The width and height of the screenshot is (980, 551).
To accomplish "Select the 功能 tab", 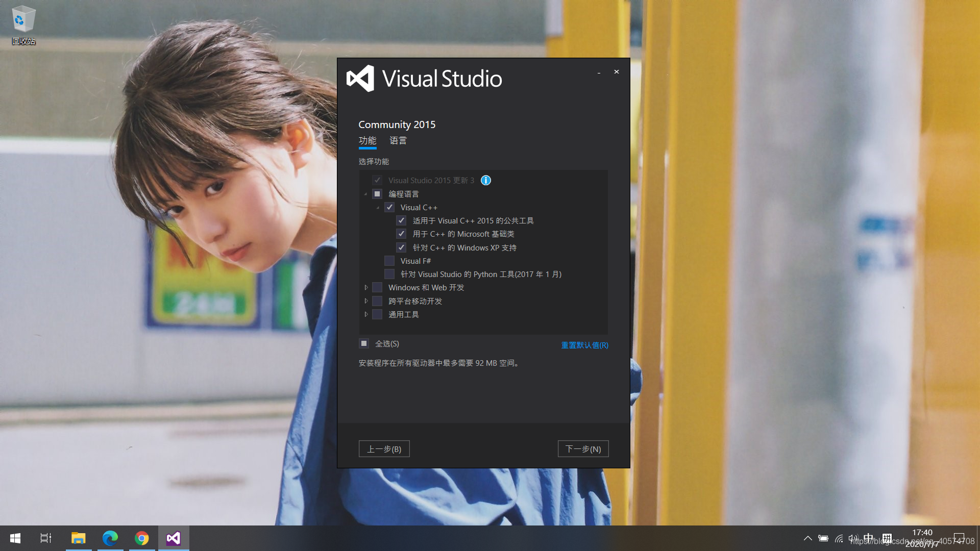I will 367,140.
